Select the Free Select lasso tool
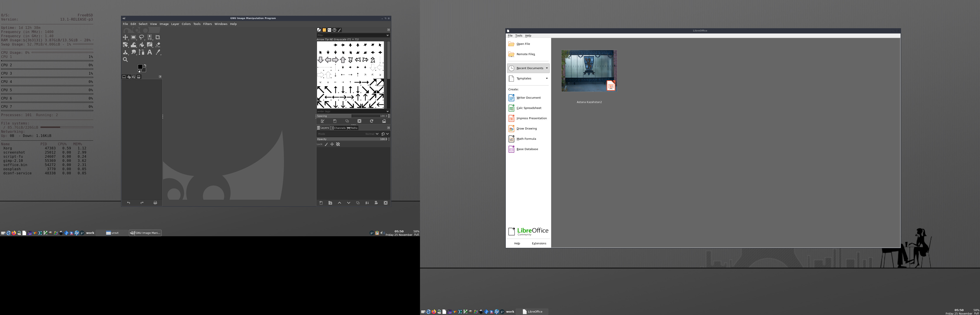This screenshot has width=980, height=315. coord(142,37)
